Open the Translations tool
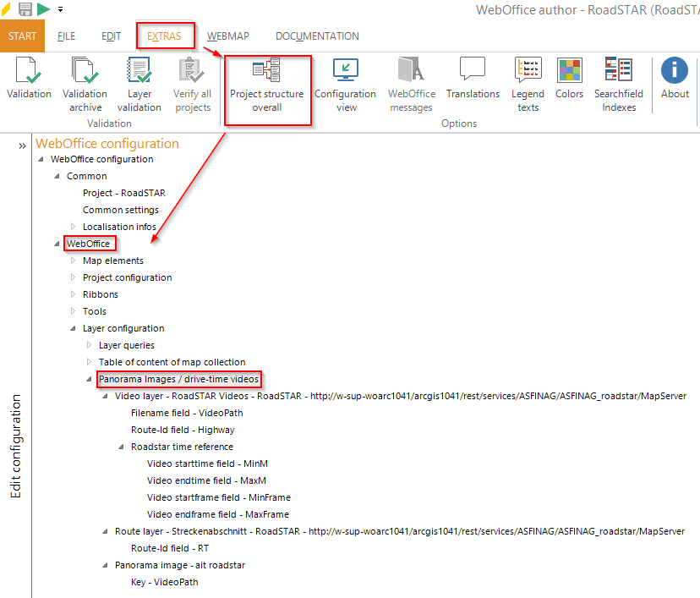The width and height of the screenshot is (700, 598). (x=473, y=80)
